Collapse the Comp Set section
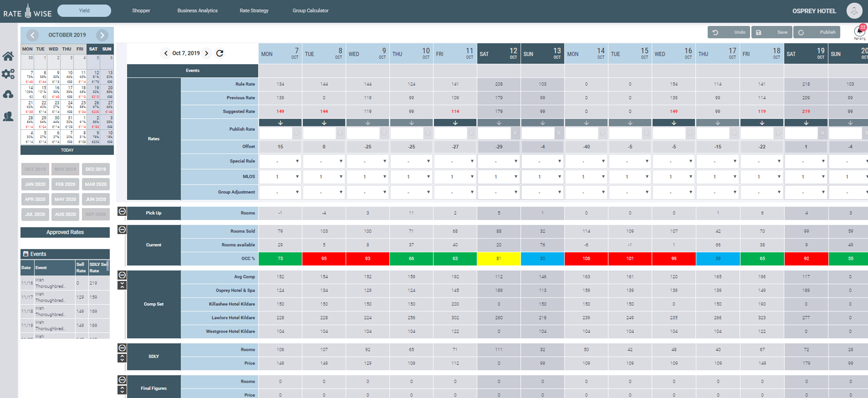 coord(122,276)
